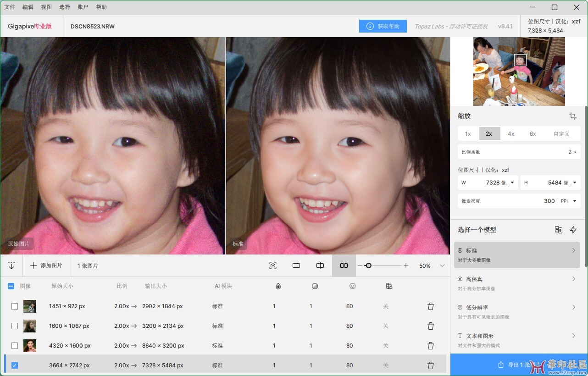The width and height of the screenshot is (588, 376).
Task: Click the preview zoom slider handle
Action: pyautogui.click(x=368, y=265)
